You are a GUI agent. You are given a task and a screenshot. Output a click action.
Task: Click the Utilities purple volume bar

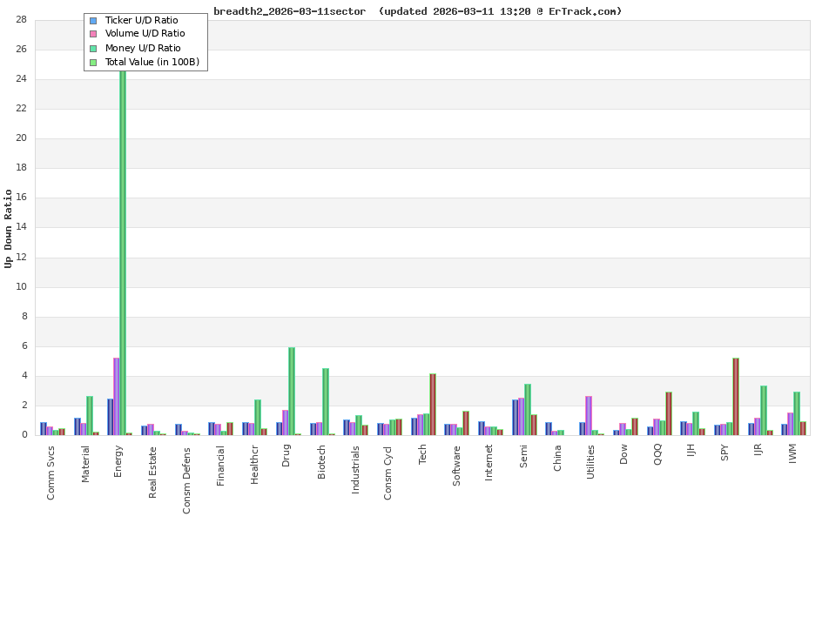tap(590, 418)
